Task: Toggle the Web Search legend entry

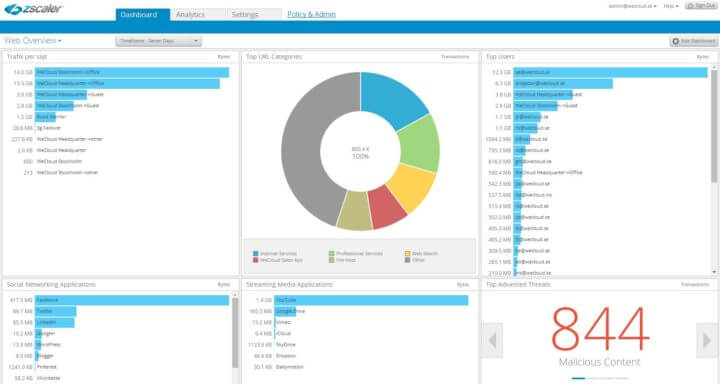Action: click(421, 254)
